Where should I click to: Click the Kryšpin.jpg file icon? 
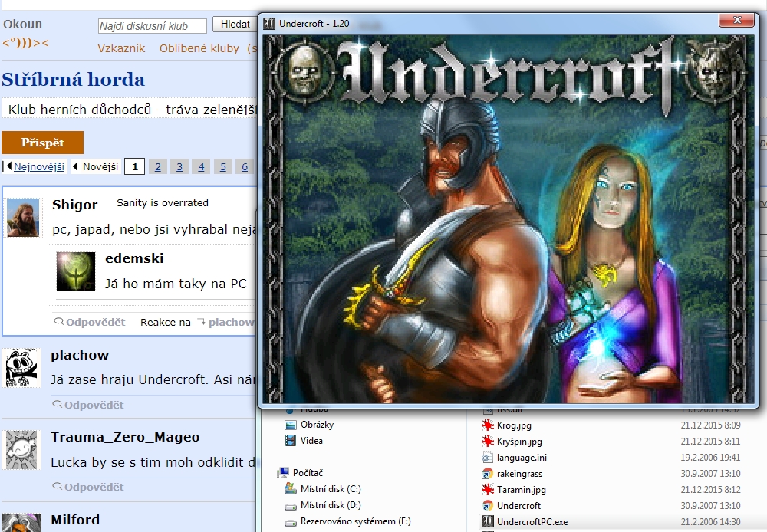[487, 441]
